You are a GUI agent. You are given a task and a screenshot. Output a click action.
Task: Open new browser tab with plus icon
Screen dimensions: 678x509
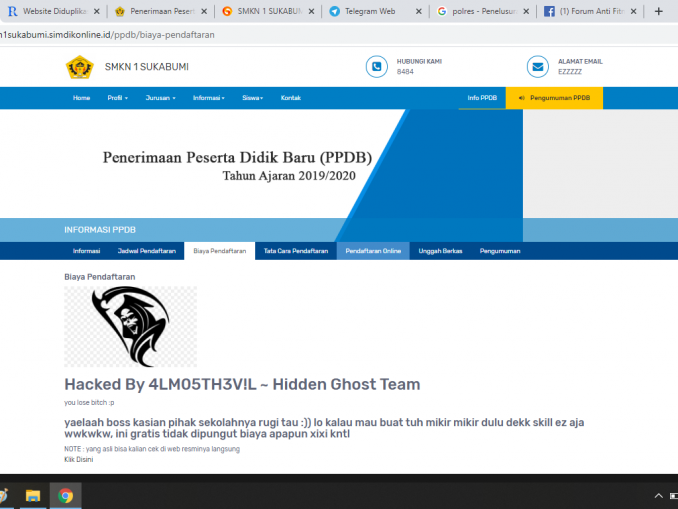click(659, 11)
